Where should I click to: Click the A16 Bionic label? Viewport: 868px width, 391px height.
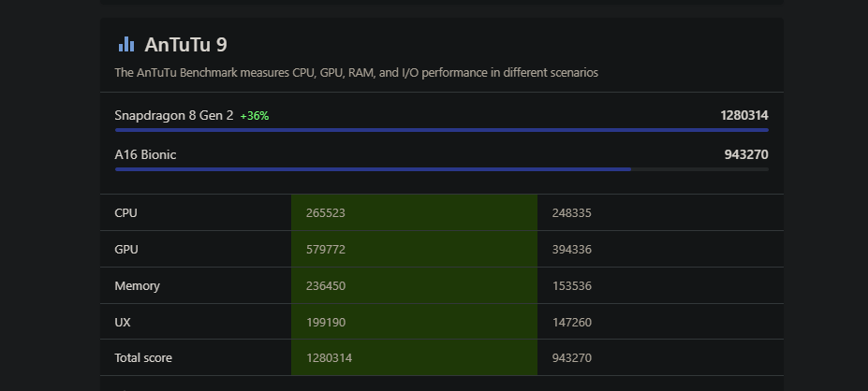coord(145,155)
